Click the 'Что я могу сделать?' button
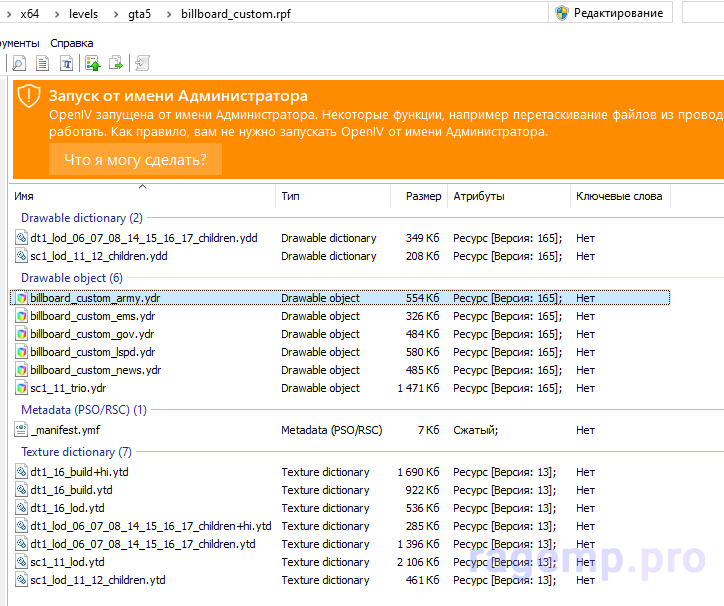Viewport: 724px width, 606px height. coord(135,159)
